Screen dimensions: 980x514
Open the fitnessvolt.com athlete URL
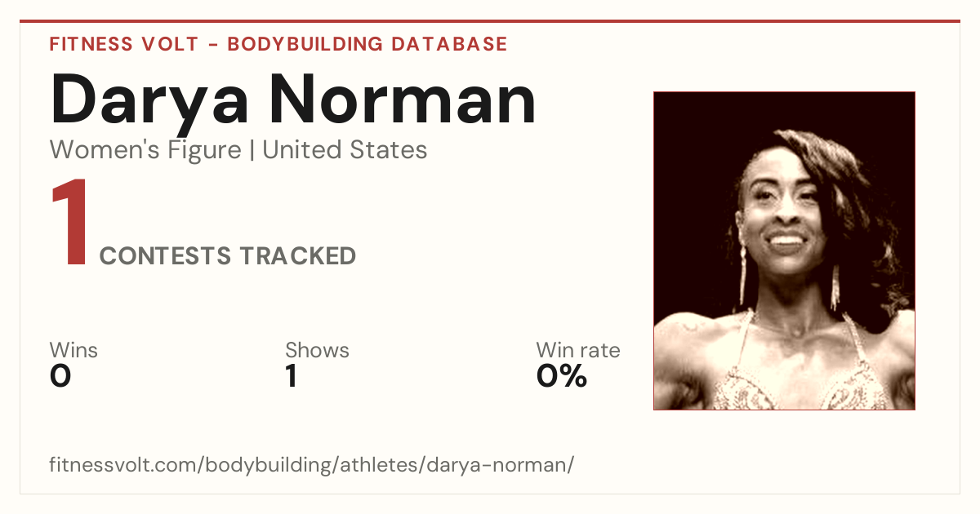(312, 466)
